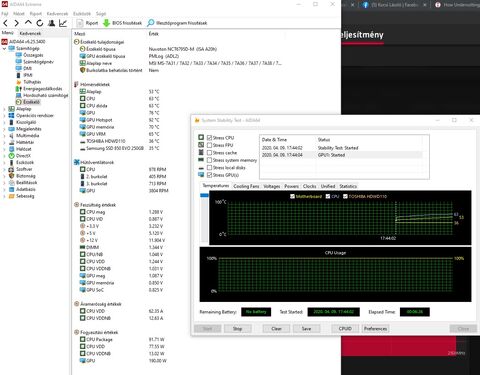Screen dimensions: 480x375
Task: Click the Biztonság shield icon in tree
Action: click(11, 176)
